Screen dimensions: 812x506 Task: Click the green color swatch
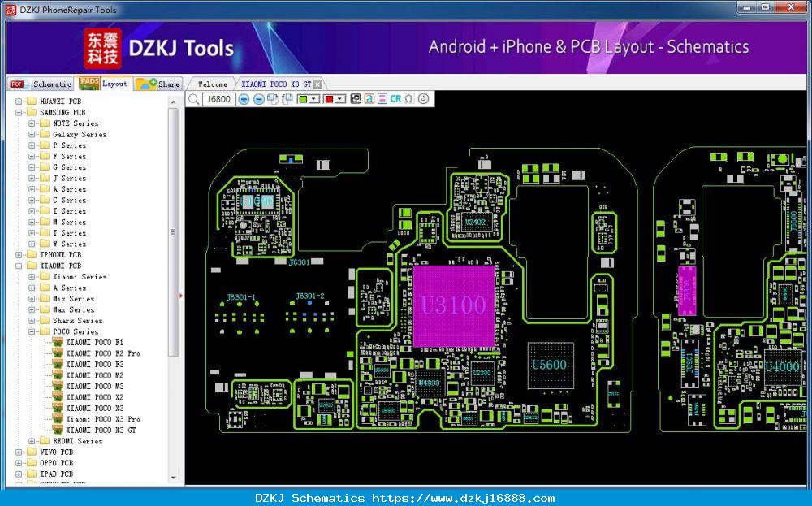[303, 99]
